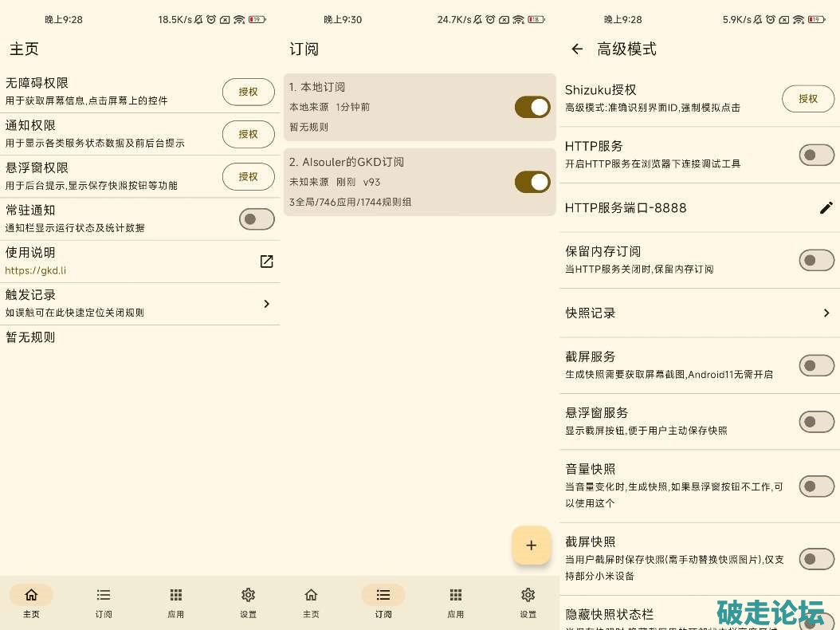The height and width of the screenshot is (630, 840).
Task: Click 授权 button for Shizuku授权
Action: tap(807, 99)
